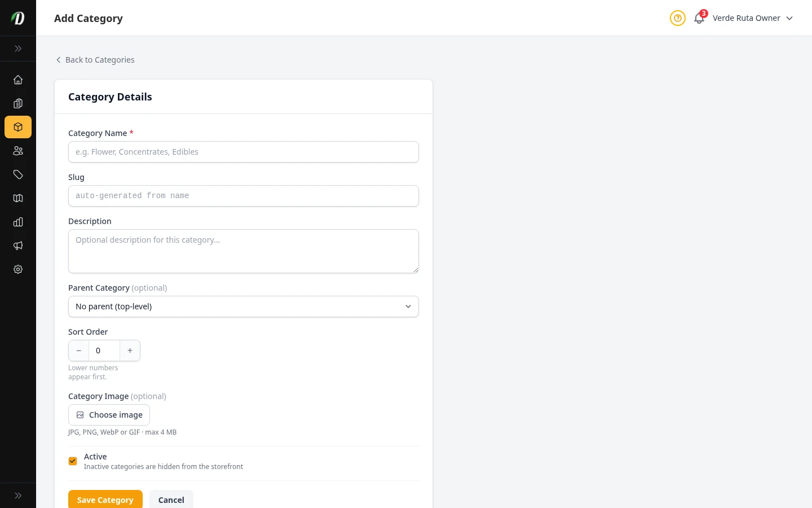Open Settings with the gear icon
Image resolution: width=812 pixels, height=508 pixels.
(17, 269)
